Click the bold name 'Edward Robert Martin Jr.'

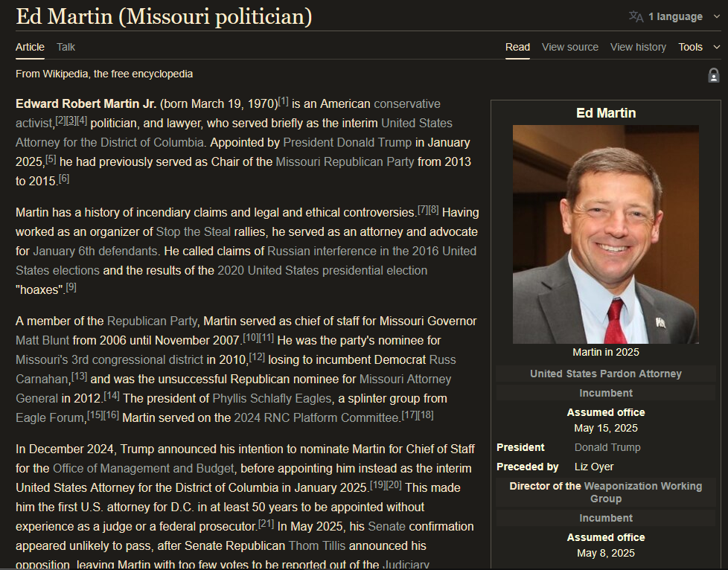click(86, 103)
